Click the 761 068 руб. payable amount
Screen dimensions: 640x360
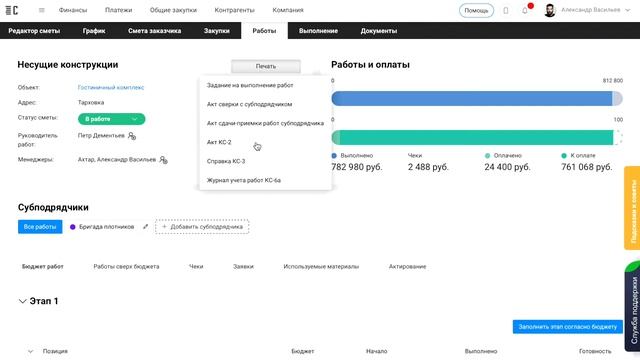click(587, 167)
